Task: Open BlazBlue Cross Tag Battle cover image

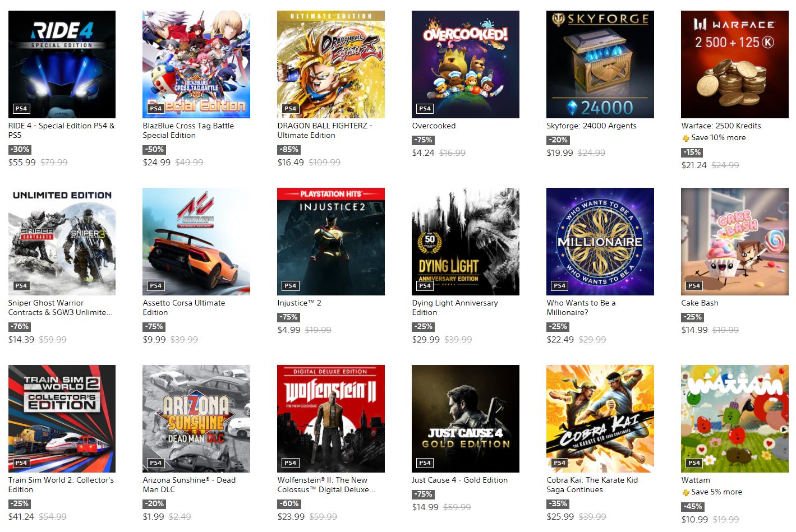Action: [196, 64]
